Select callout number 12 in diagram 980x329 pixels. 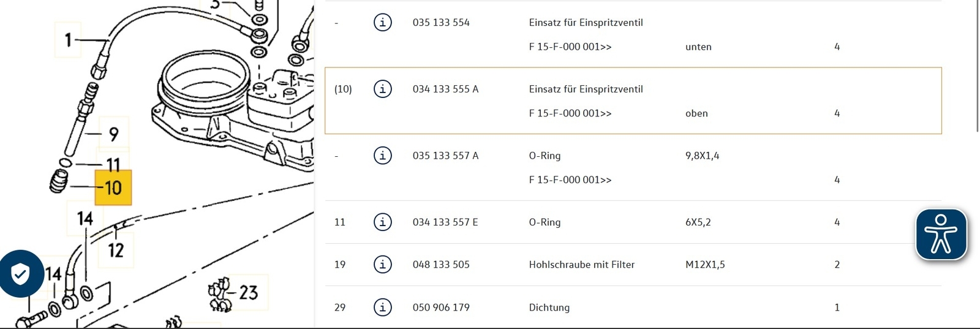[116, 250]
